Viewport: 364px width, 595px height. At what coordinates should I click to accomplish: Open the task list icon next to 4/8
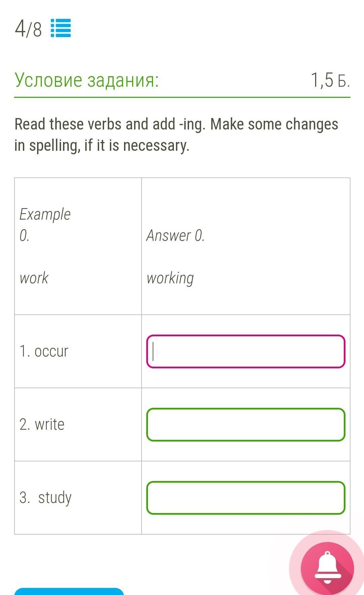pyautogui.click(x=61, y=28)
